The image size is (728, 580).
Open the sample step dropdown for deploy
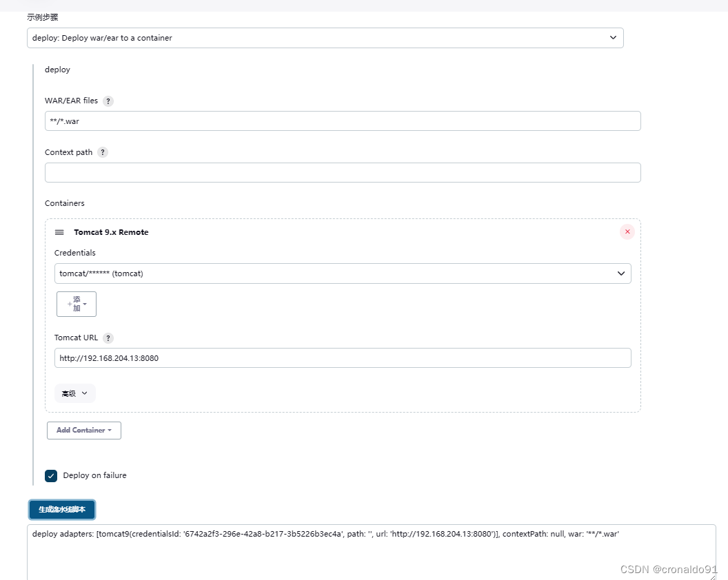tap(325, 38)
